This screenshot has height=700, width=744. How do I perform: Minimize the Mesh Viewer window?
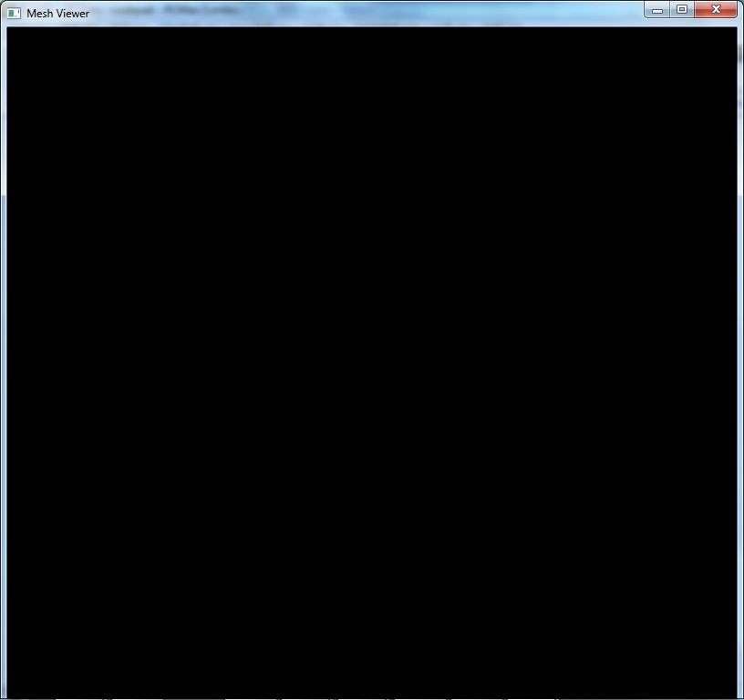coord(656,9)
